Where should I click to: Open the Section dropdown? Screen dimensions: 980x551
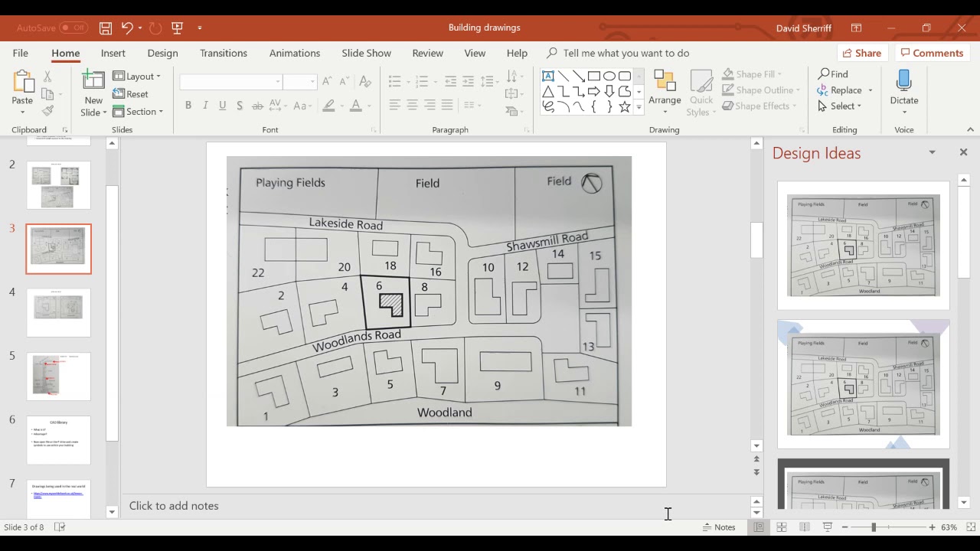[x=138, y=112]
